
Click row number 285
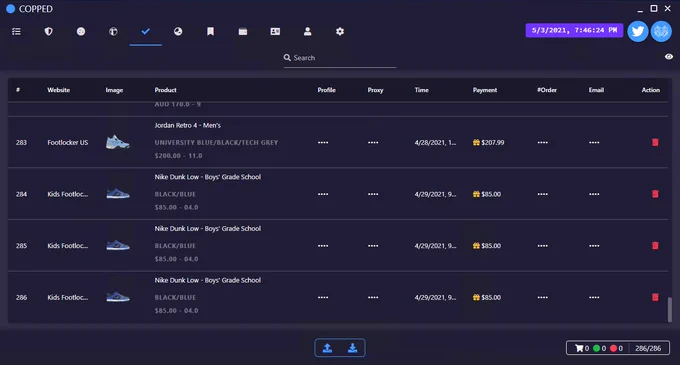tap(21, 245)
